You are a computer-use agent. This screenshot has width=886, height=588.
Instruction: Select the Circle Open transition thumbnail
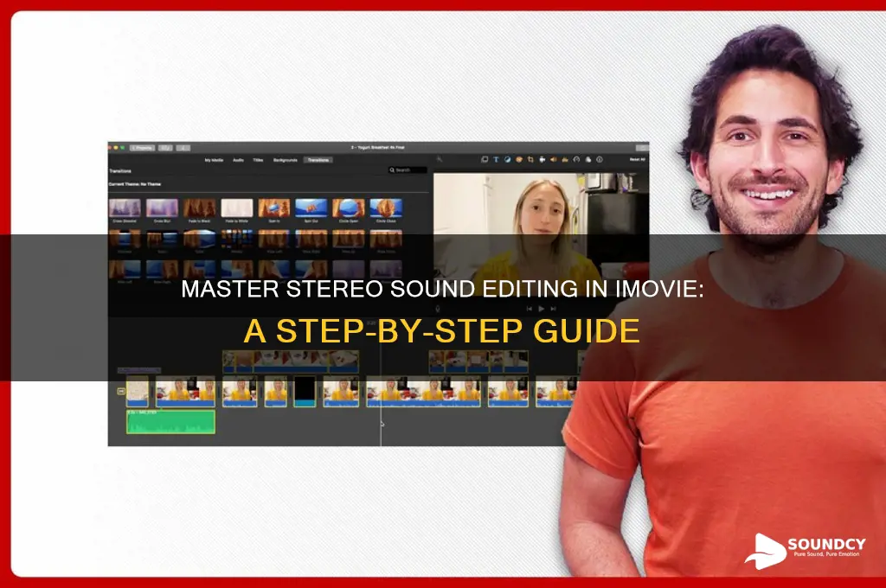[x=349, y=208]
